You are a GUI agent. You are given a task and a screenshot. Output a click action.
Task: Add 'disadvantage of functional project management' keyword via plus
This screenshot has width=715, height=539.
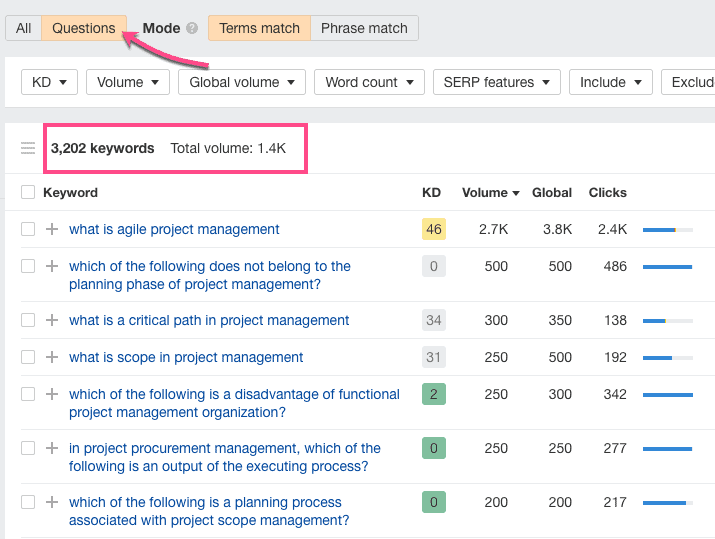click(x=52, y=394)
